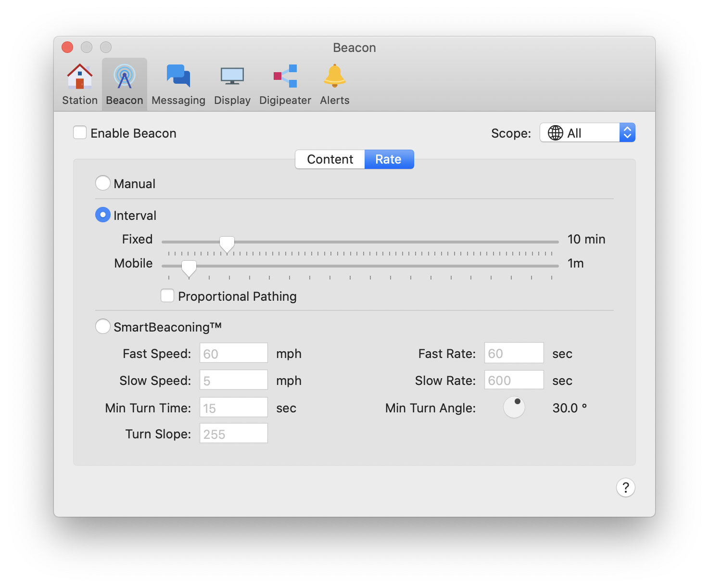
Task: Choose the Manual radio button
Action: [x=103, y=183]
